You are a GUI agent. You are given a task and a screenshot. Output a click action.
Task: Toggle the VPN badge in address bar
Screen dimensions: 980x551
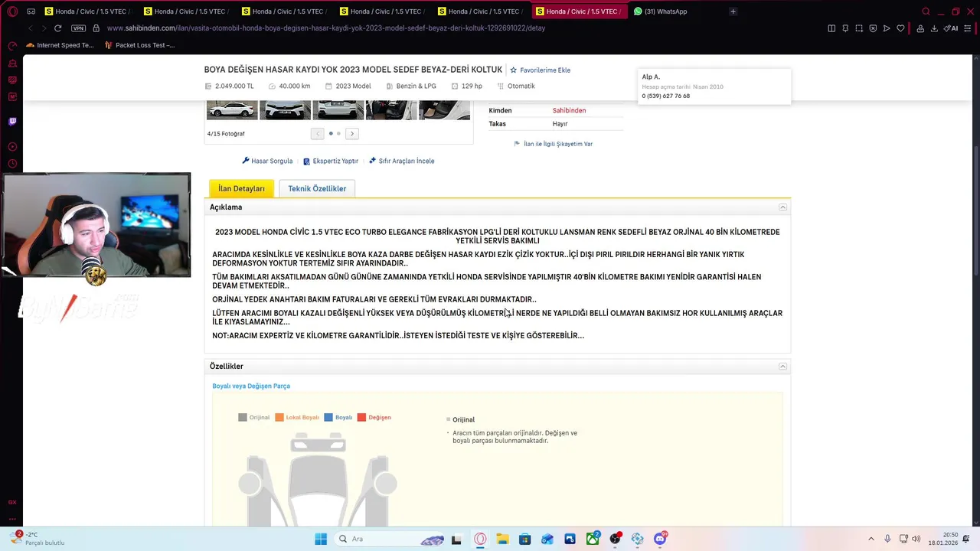pyautogui.click(x=78, y=28)
